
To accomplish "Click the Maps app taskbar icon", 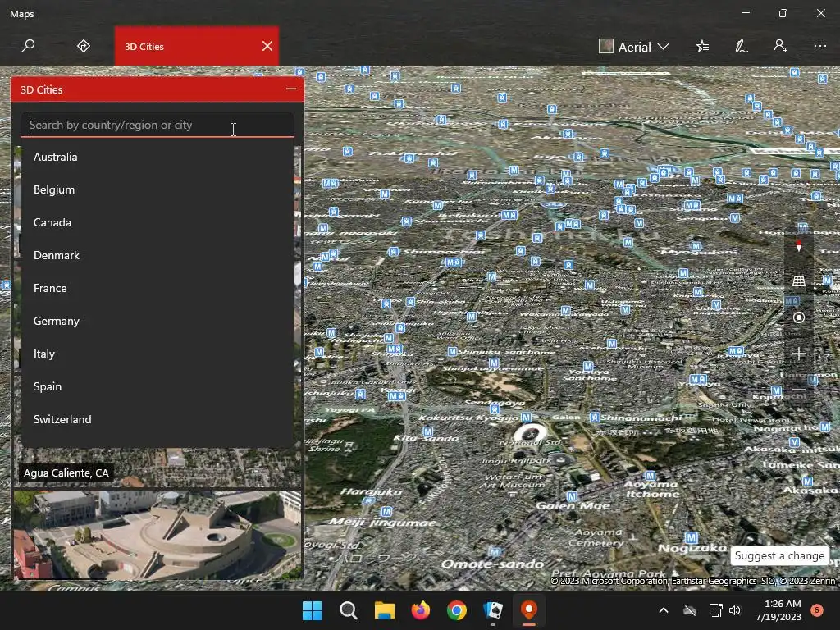I will click(529, 610).
